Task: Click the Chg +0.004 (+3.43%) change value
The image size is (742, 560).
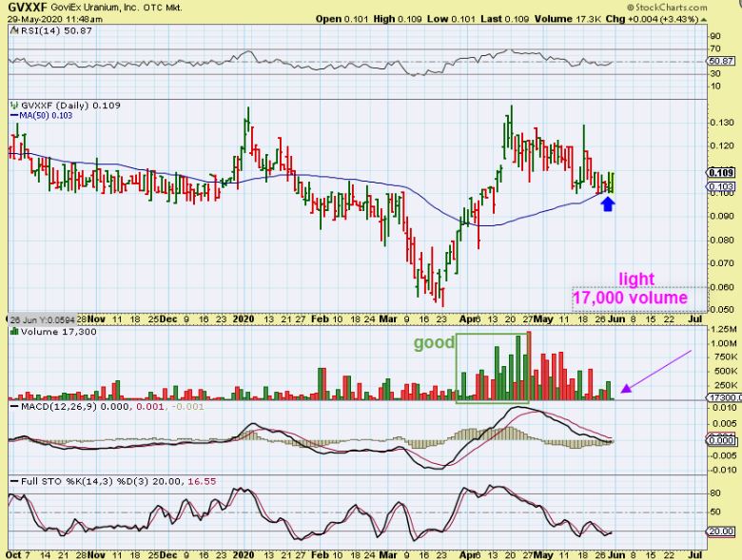Action: [652, 19]
